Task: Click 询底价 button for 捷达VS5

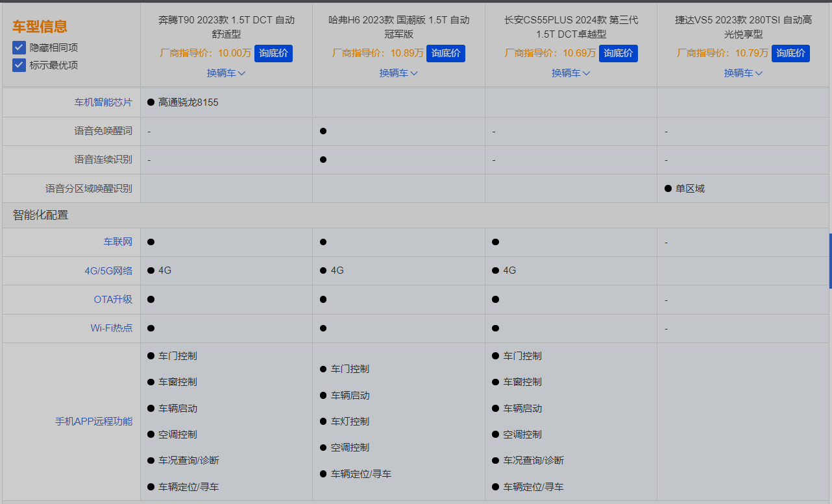Action: [x=790, y=53]
